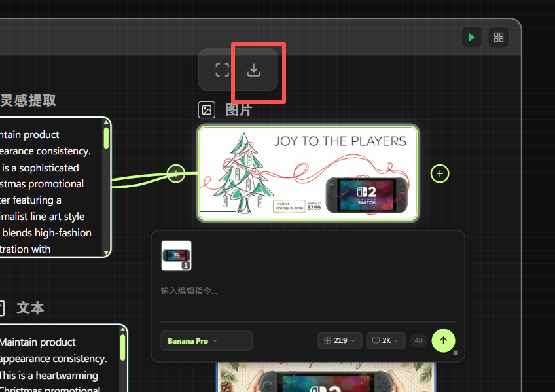Image resolution: width=555 pixels, height=392 pixels.
Task: Click the 40 credits badge
Action: pyautogui.click(x=418, y=341)
